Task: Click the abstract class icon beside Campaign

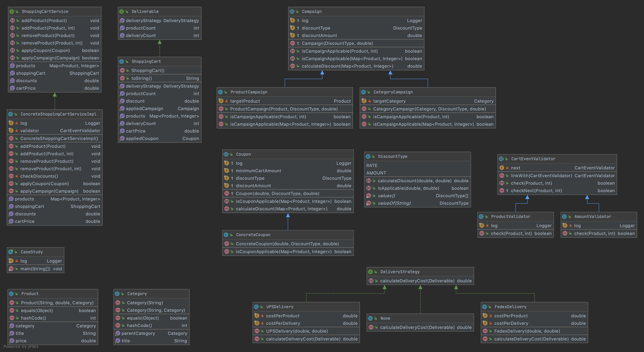Action: point(292,12)
